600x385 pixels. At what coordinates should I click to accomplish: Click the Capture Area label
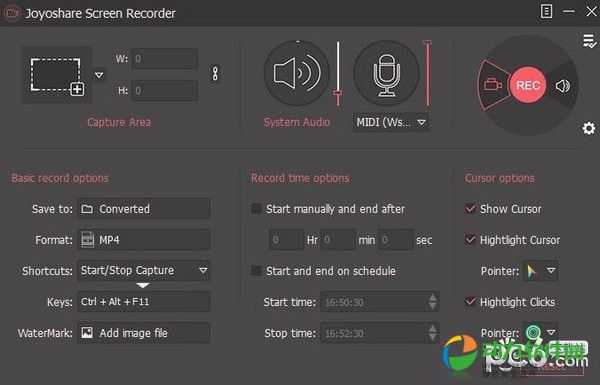pos(119,122)
